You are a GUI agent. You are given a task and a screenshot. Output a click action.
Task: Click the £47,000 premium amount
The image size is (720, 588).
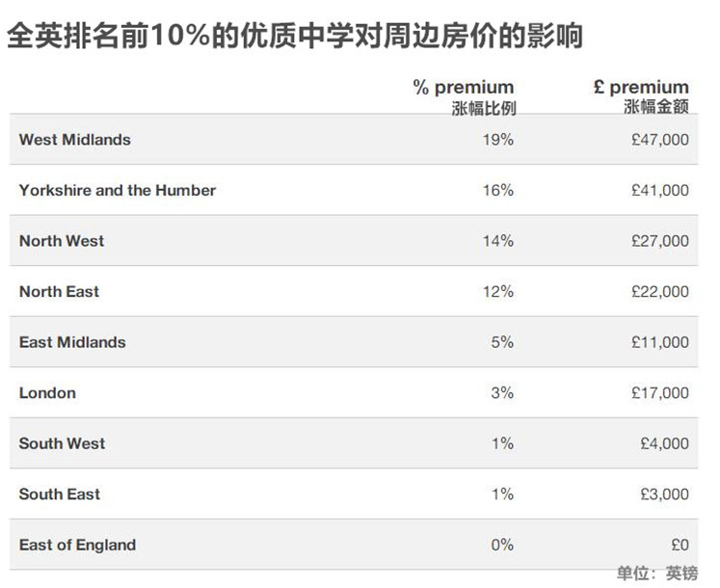click(x=660, y=140)
